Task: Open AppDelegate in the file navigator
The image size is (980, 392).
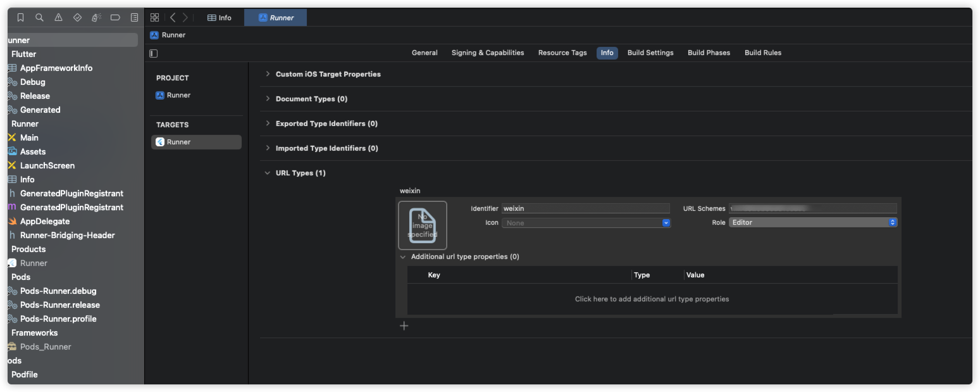Action: click(44, 221)
